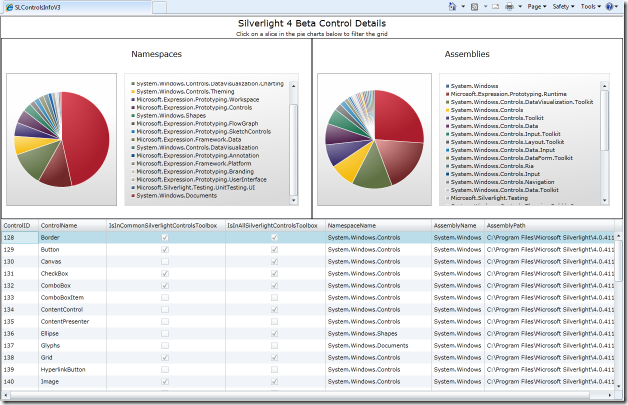This screenshot has height=405, width=628.
Task: Select the ContentPresenter name cell
Action: 72,322
